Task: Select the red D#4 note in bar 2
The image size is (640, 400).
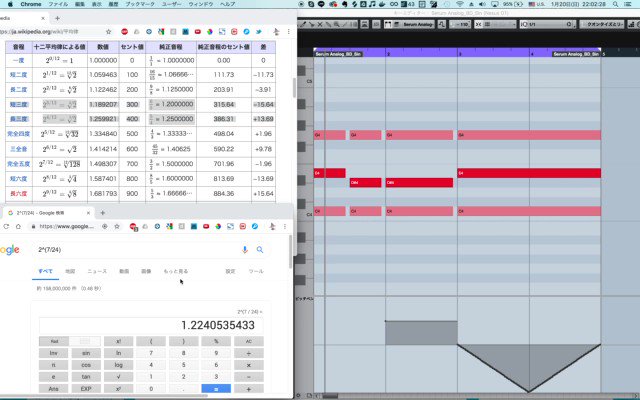Action: tap(419, 182)
